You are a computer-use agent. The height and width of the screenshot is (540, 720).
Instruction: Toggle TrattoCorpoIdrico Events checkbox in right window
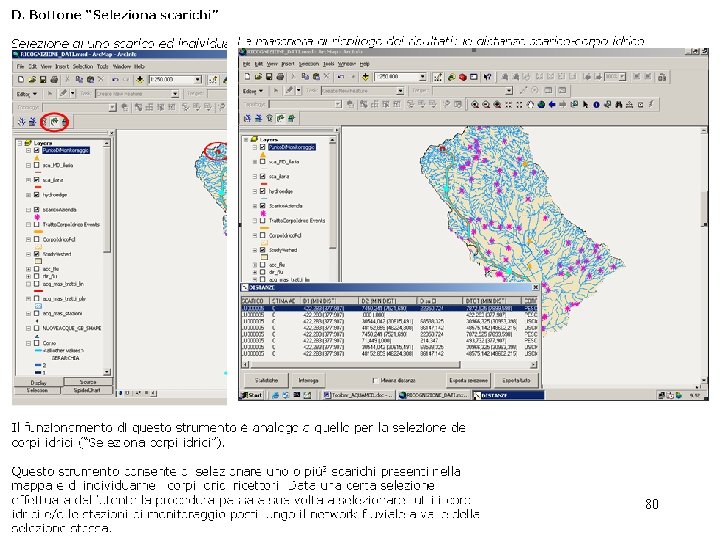coord(263,220)
